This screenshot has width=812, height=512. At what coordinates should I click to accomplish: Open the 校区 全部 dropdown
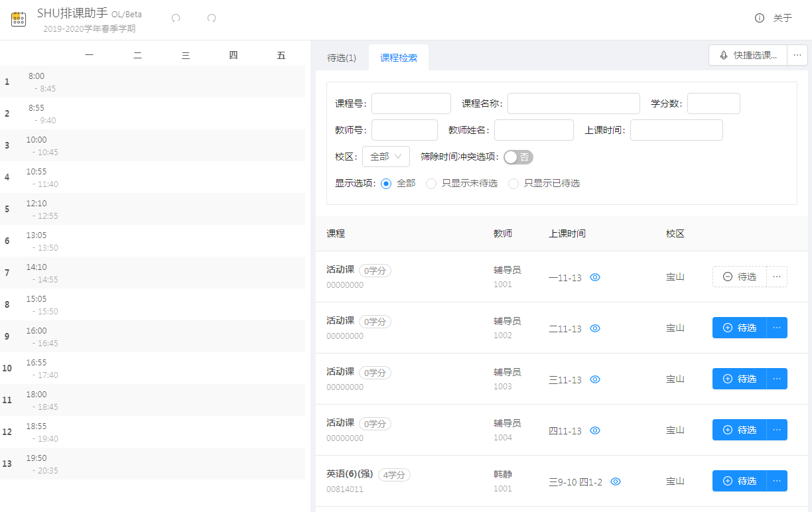click(386, 157)
